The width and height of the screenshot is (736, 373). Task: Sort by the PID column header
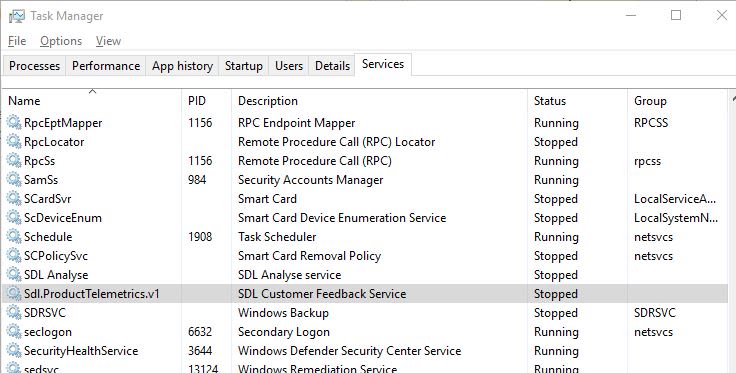(207, 101)
